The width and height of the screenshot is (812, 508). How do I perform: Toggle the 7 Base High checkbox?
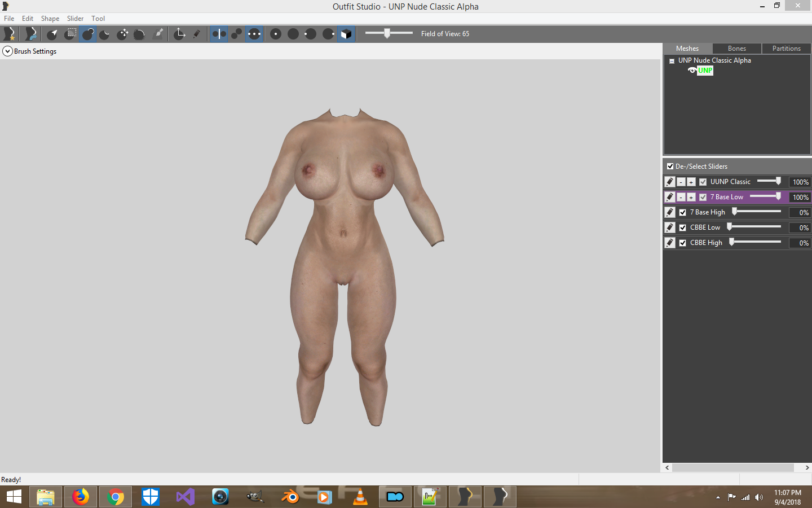point(683,213)
